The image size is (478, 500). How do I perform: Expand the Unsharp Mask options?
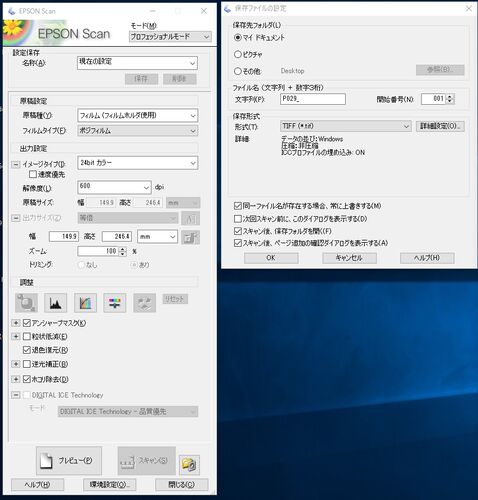coord(16,323)
